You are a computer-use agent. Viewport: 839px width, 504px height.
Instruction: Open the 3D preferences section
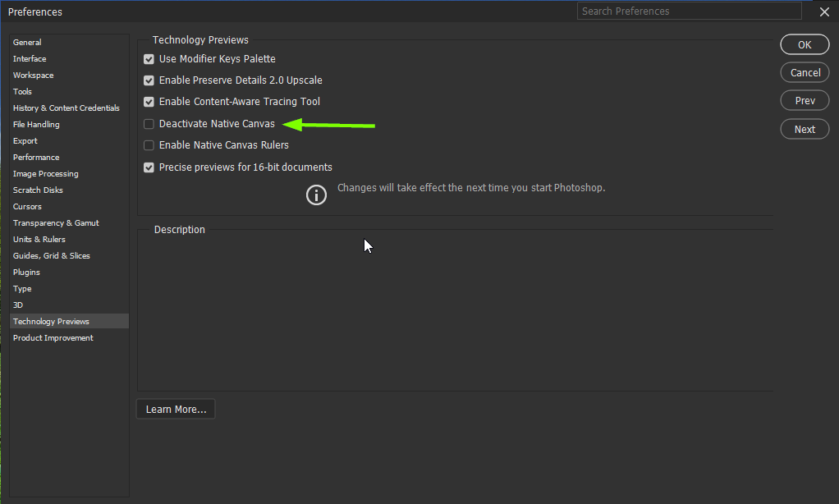click(21, 305)
